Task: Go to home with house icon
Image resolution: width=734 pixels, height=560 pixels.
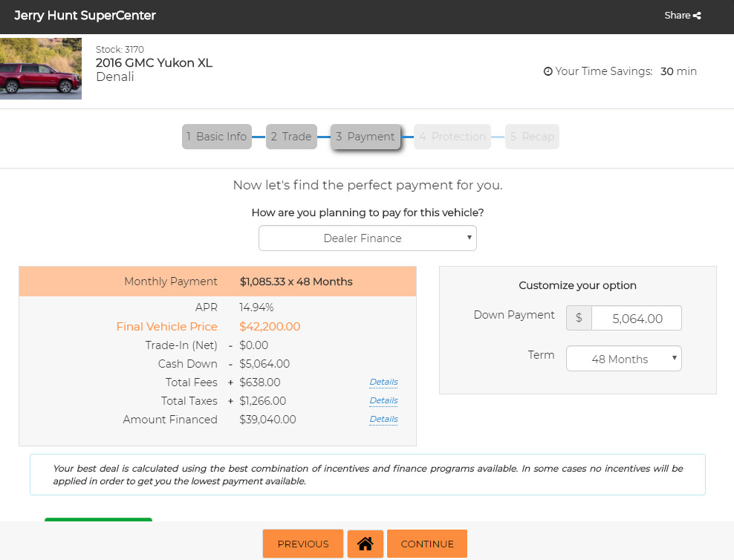Action: (365, 544)
